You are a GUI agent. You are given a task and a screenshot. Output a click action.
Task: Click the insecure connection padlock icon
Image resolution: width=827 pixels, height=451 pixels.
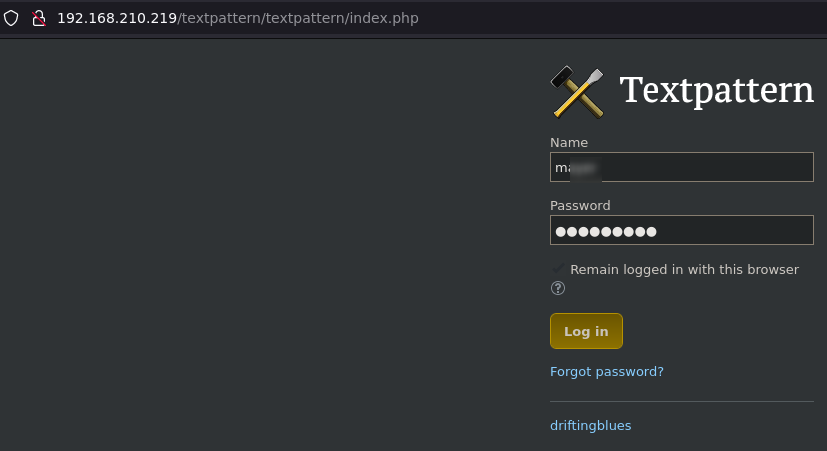tap(39, 18)
